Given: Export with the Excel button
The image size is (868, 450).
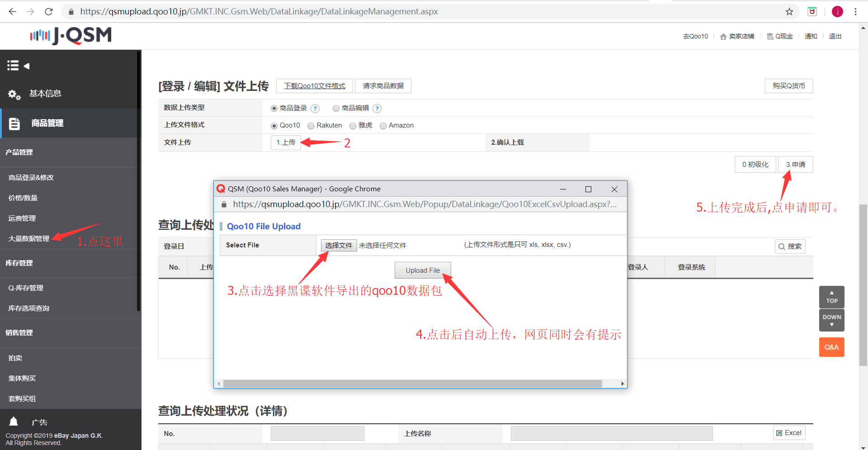Looking at the screenshot, I should tap(789, 433).
